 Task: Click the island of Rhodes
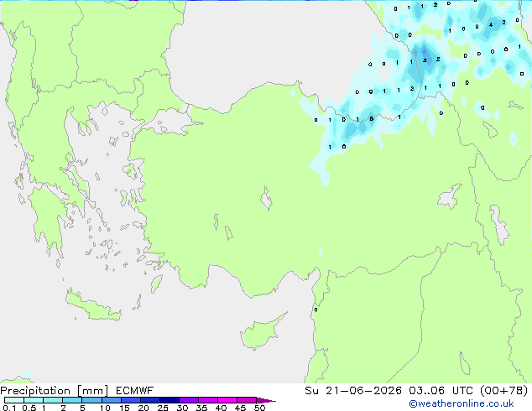pyautogui.click(x=156, y=284)
